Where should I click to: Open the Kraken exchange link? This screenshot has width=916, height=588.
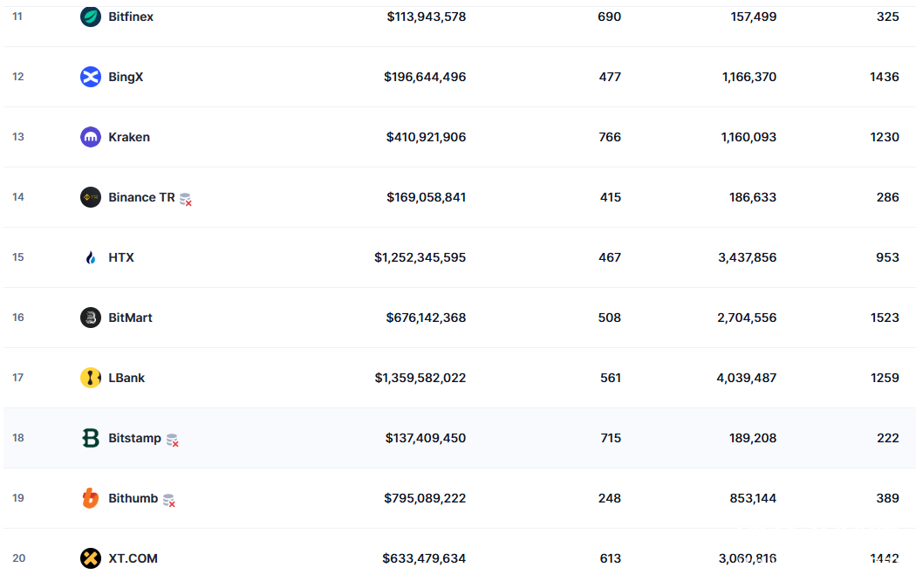click(x=129, y=137)
